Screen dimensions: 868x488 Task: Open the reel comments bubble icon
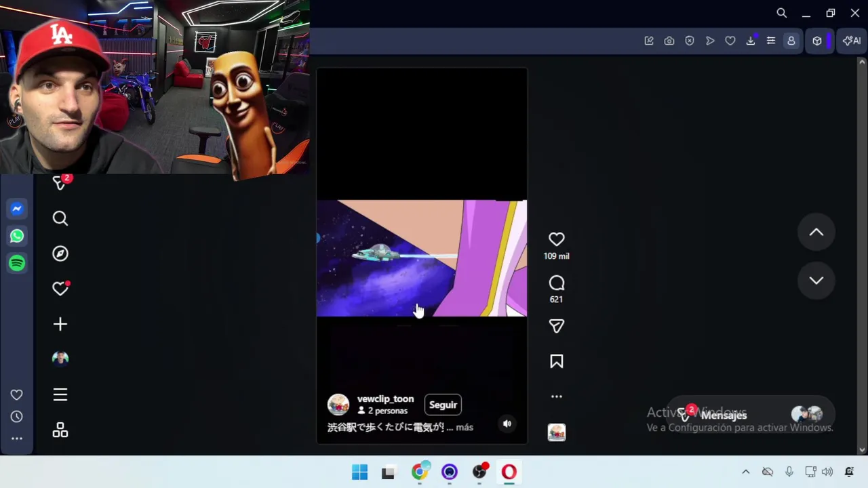pyautogui.click(x=557, y=283)
